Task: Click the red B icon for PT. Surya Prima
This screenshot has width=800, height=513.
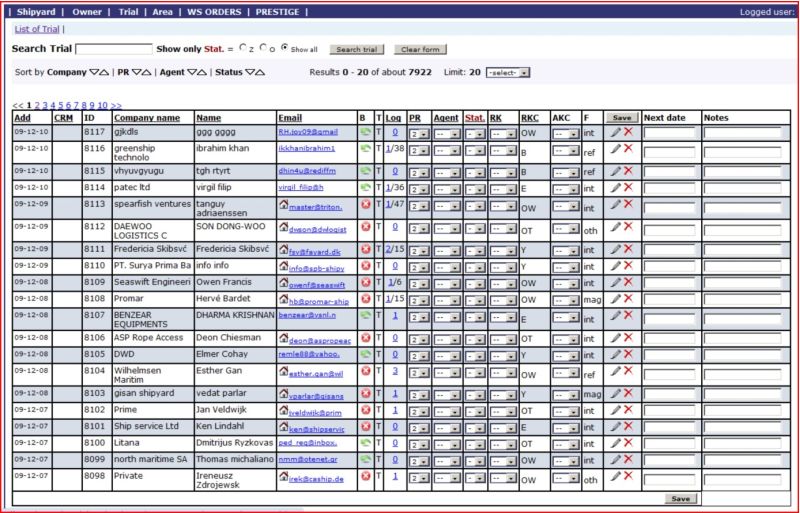Action: point(365,265)
